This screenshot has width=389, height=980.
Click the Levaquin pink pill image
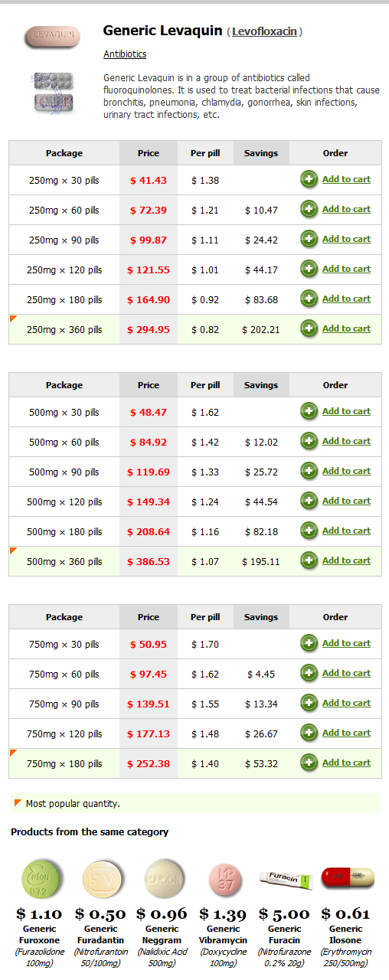coord(52,37)
